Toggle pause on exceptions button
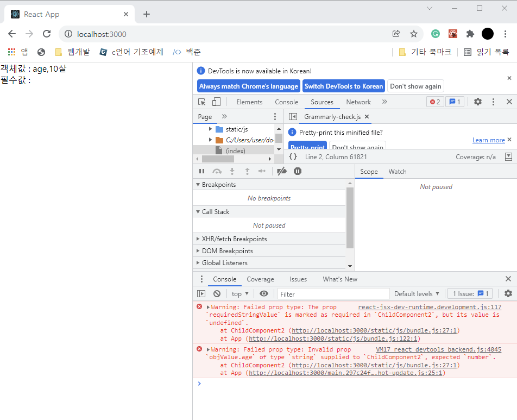This screenshot has height=420, width=517. click(x=298, y=171)
